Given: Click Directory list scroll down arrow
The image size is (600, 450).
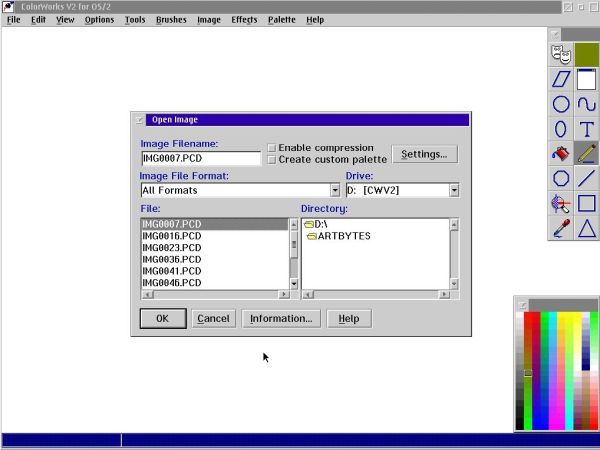Looking at the screenshot, I should (454, 284).
